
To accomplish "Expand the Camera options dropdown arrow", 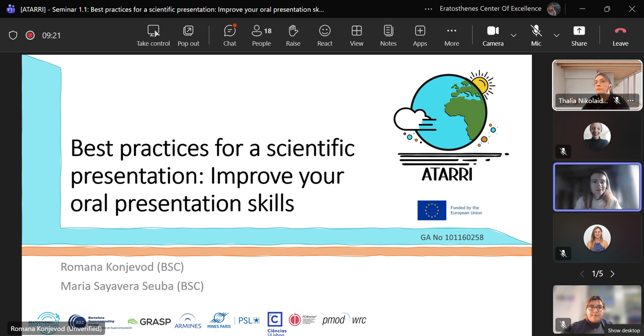I will 514,35.
